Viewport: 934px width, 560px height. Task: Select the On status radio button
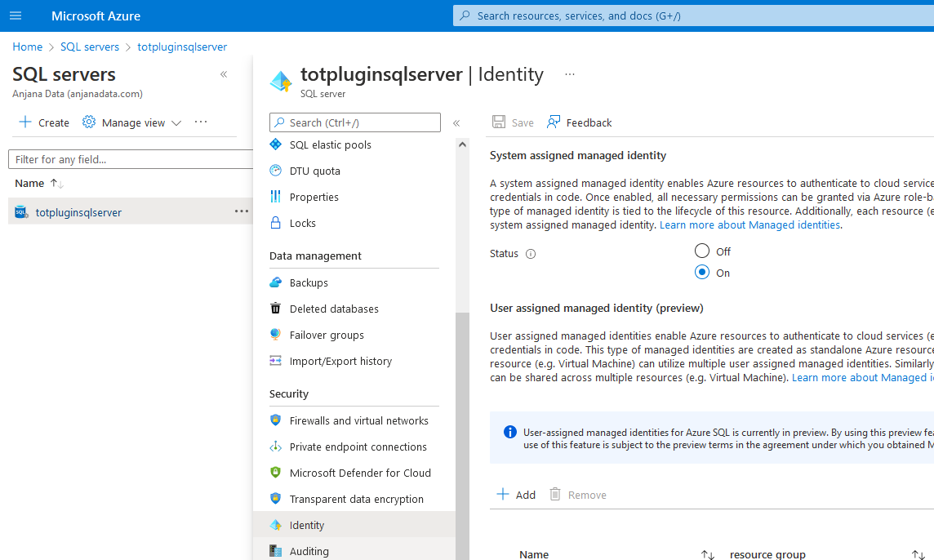click(x=702, y=273)
